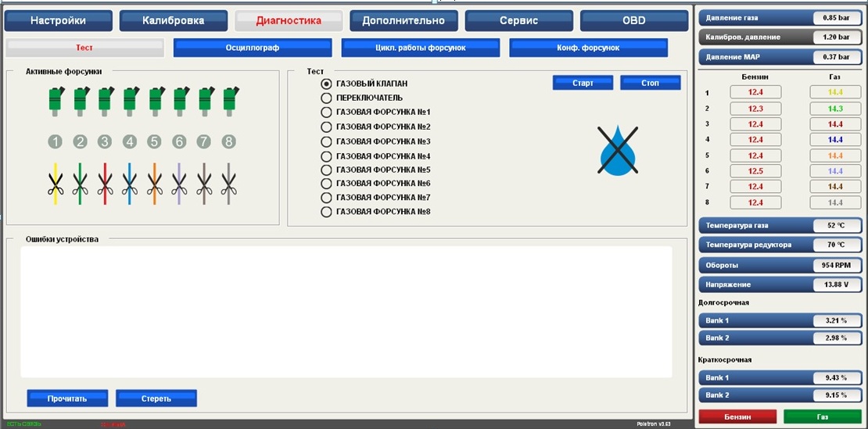
Task: Click the device errors text area
Action: (x=346, y=311)
